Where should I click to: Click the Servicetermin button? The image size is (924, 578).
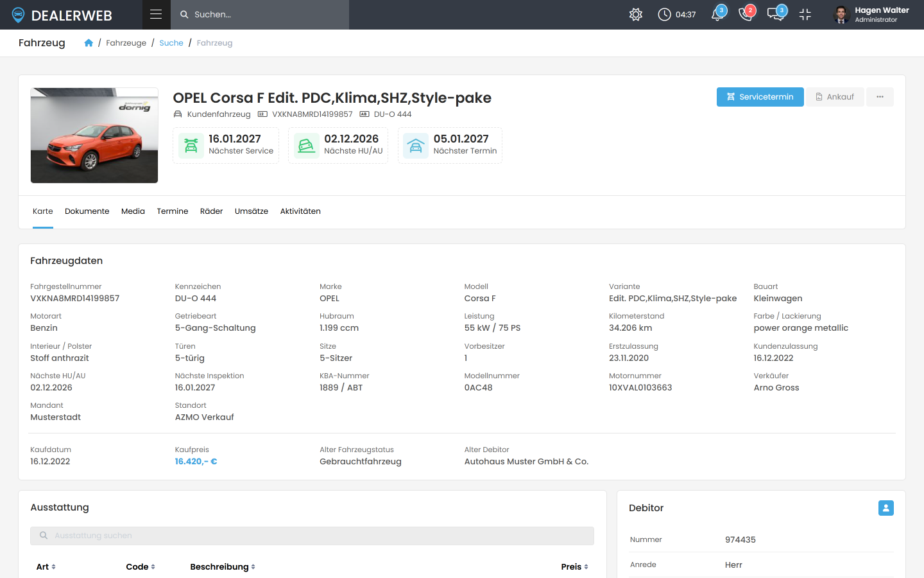pyautogui.click(x=760, y=97)
